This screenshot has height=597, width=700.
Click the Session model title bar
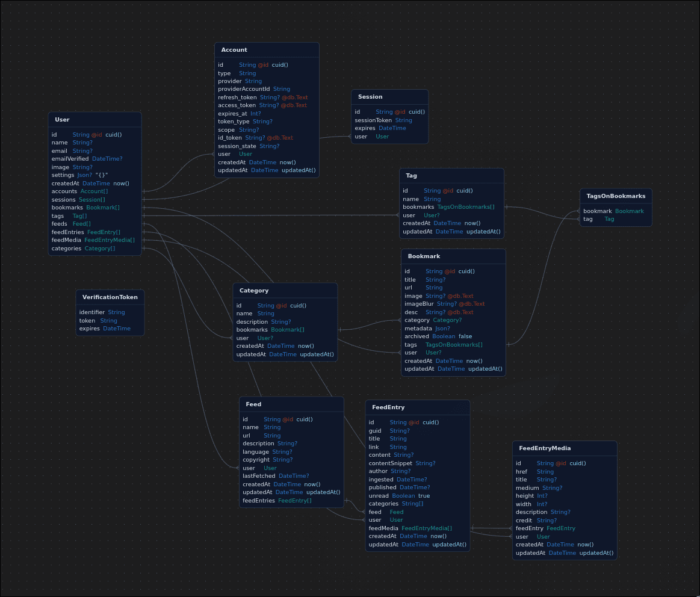pos(370,96)
